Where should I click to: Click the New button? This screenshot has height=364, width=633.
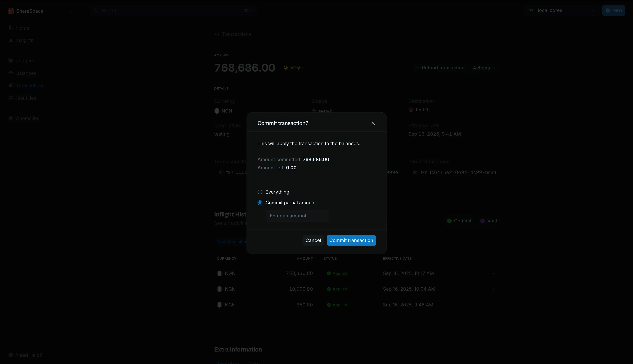point(613,10)
